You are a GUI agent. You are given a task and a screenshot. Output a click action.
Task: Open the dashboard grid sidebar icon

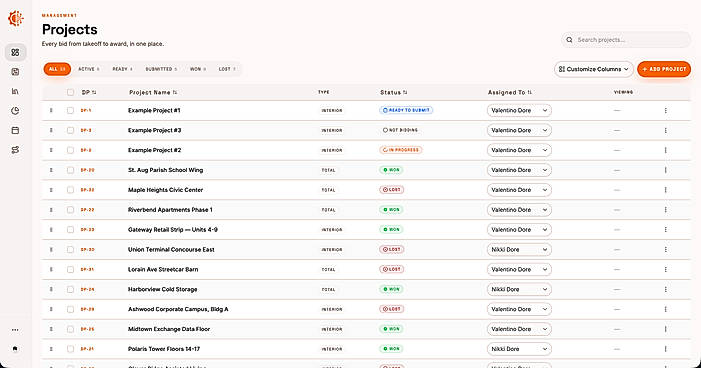tap(15, 52)
